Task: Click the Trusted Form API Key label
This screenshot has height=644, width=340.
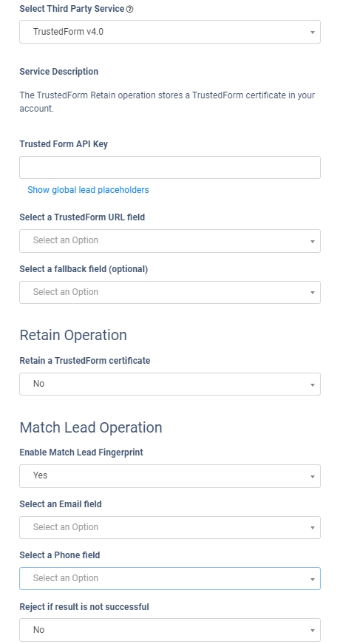Action: [x=64, y=144]
